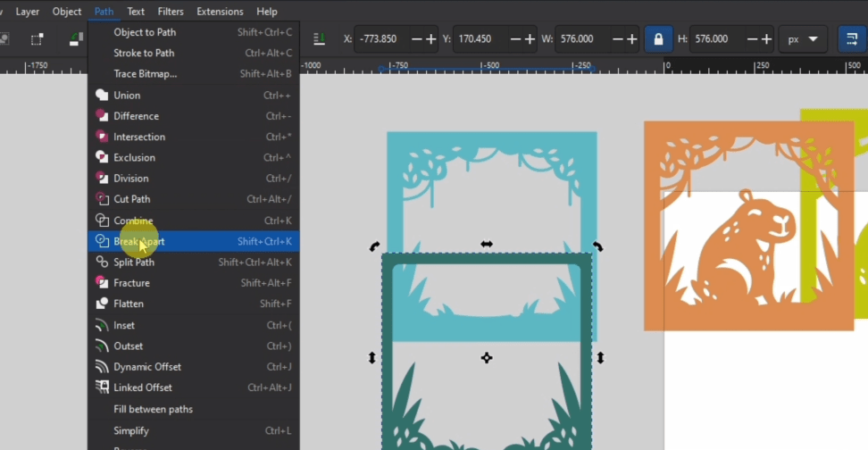
Task: Choose Split Path option
Action: 134,262
